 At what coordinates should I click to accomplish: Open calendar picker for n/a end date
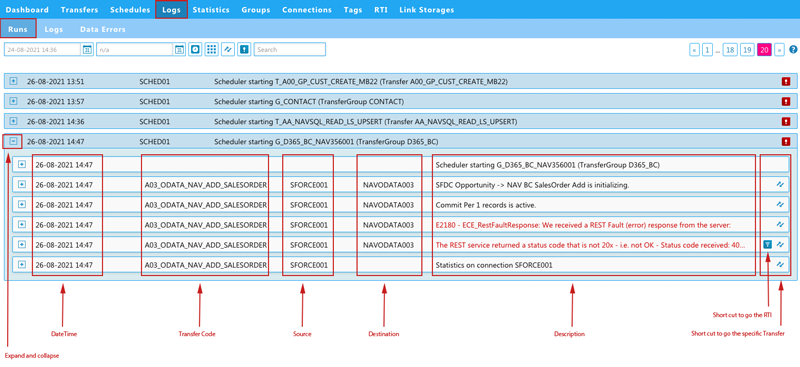[x=179, y=50]
